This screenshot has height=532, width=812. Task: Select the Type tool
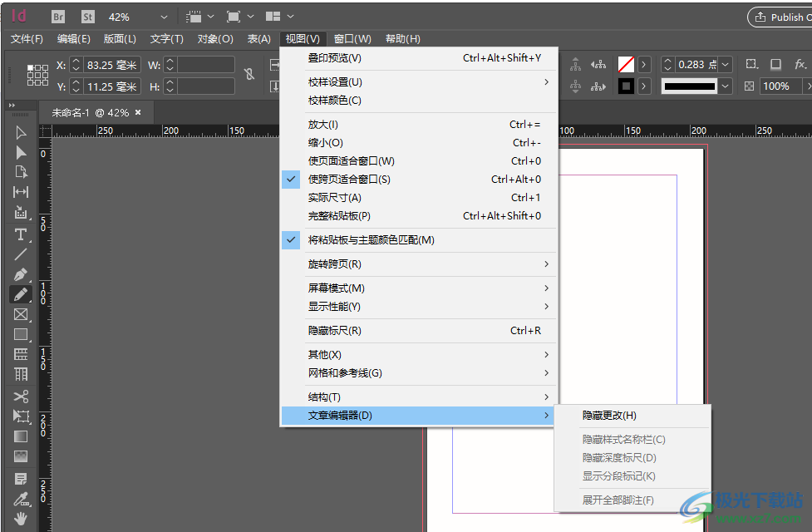[x=21, y=234]
